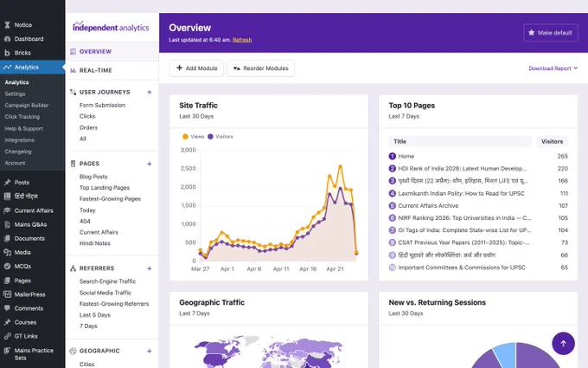
Task: Click the Add Module button
Action: pos(196,68)
